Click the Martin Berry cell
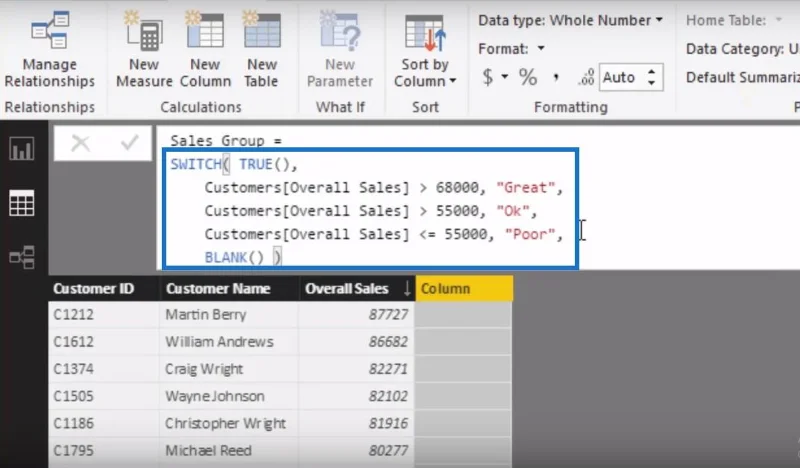This screenshot has width=800, height=468. 229,314
